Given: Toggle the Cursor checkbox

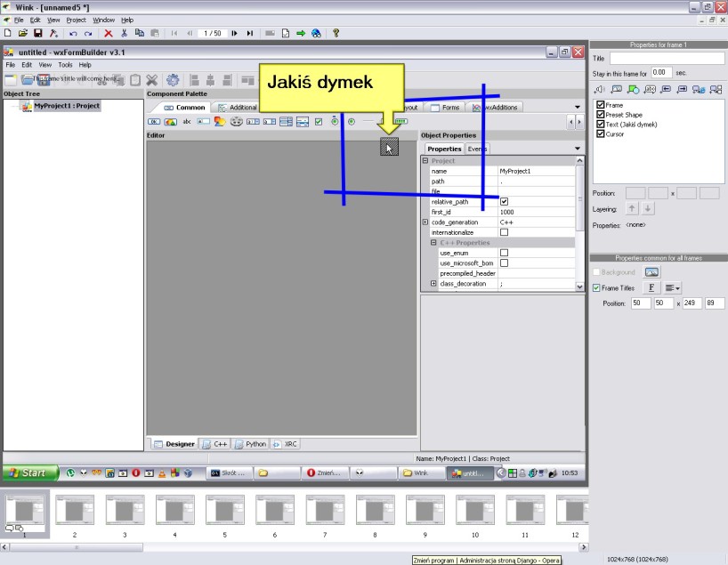Looking at the screenshot, I should click(x=601, y=134).
